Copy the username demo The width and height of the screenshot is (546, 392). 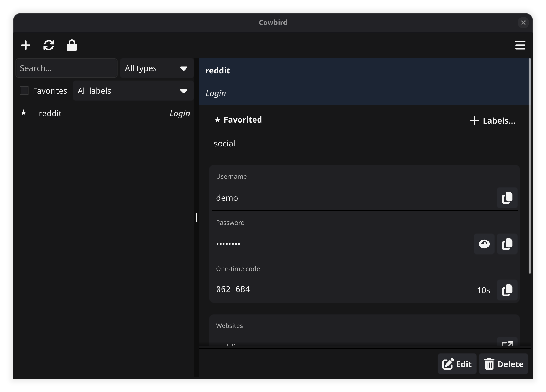(507, 198)
